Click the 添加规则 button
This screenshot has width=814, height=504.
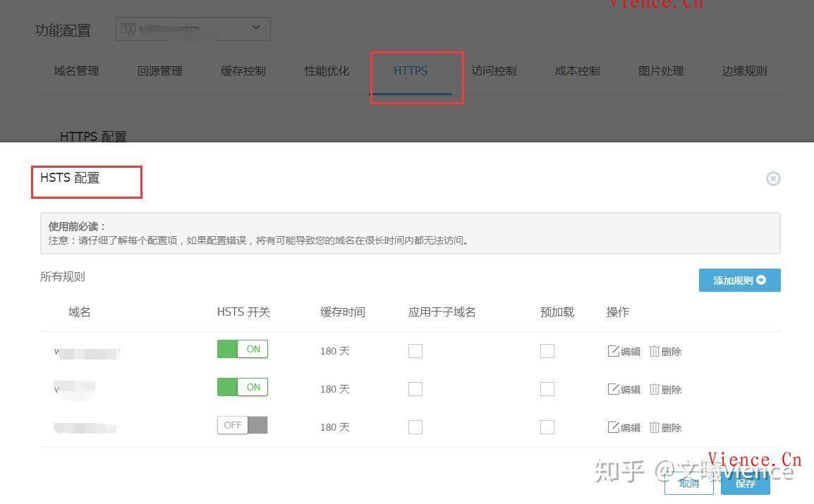pos(739,280)
